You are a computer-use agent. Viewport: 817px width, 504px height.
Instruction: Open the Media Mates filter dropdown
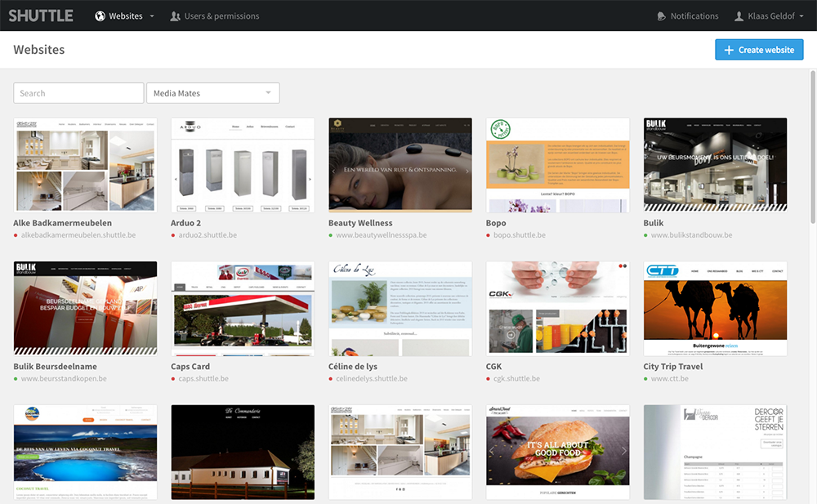click(x=213, y=93)
